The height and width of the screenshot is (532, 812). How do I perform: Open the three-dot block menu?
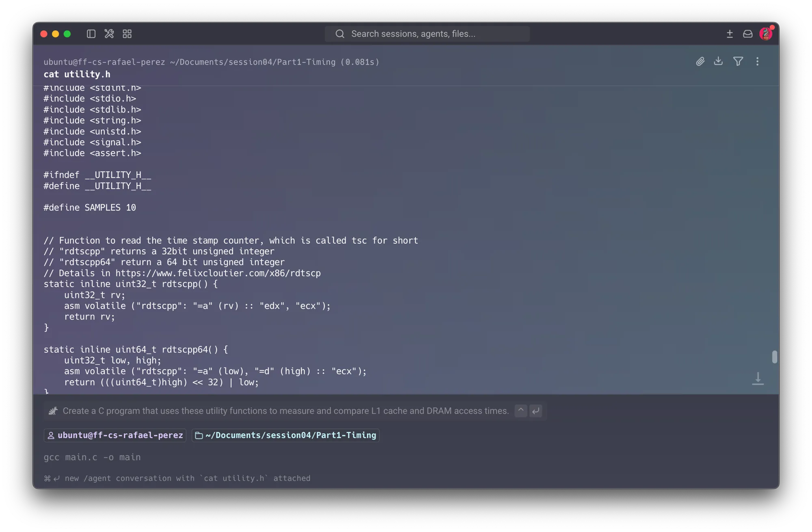click(757, 61)
